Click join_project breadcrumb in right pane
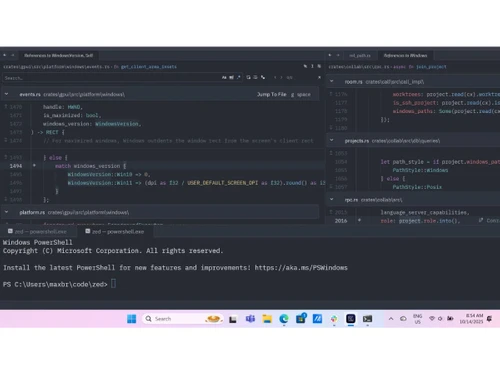The image size is (500, 375). pyautogui.click(x=431, y=67)
